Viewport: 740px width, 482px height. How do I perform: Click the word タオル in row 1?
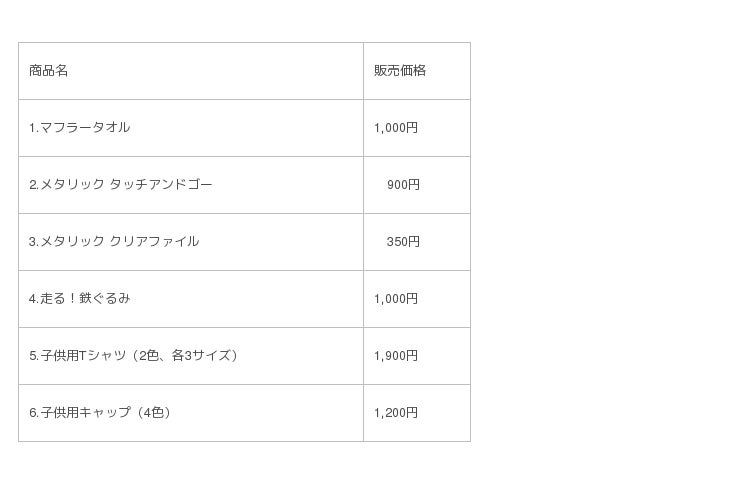pyautogui.click(x=111, y=128)
